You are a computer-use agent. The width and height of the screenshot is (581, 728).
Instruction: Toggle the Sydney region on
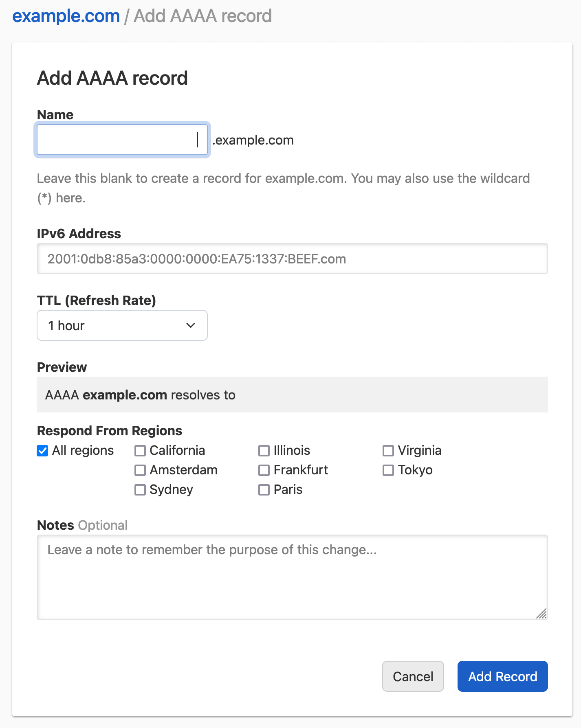tap(140, 489)
